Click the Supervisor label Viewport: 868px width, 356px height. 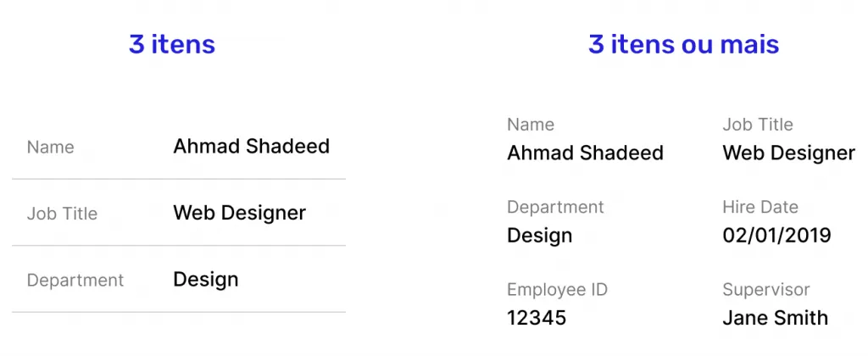[766, 290]
